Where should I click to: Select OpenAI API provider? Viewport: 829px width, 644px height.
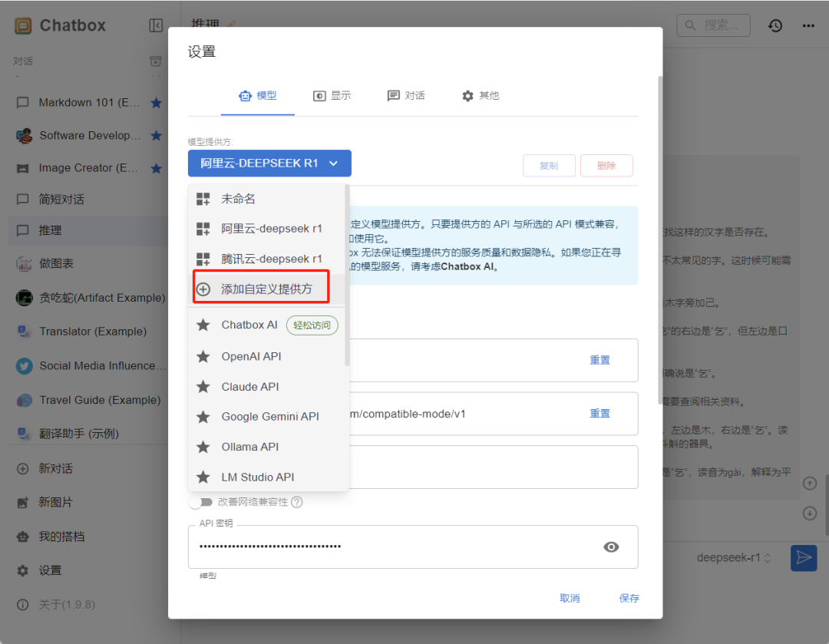[266, 356]
